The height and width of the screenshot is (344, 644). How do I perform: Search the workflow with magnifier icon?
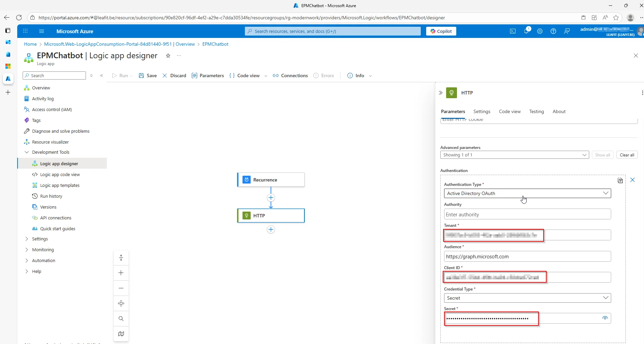[x=121, y=319]
